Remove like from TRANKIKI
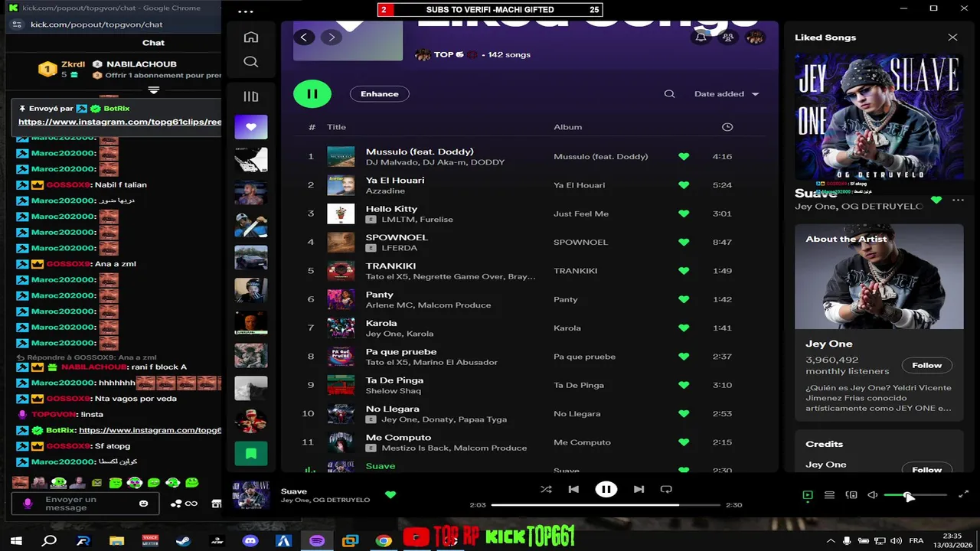The width and height of the screenshot is (980, 551). coord(684,271)
